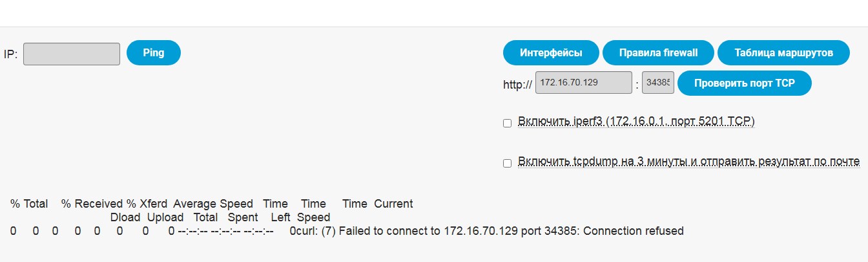Show the Правила firewall rules
This screenshot has width=868, height=262.
pos(658,53)
